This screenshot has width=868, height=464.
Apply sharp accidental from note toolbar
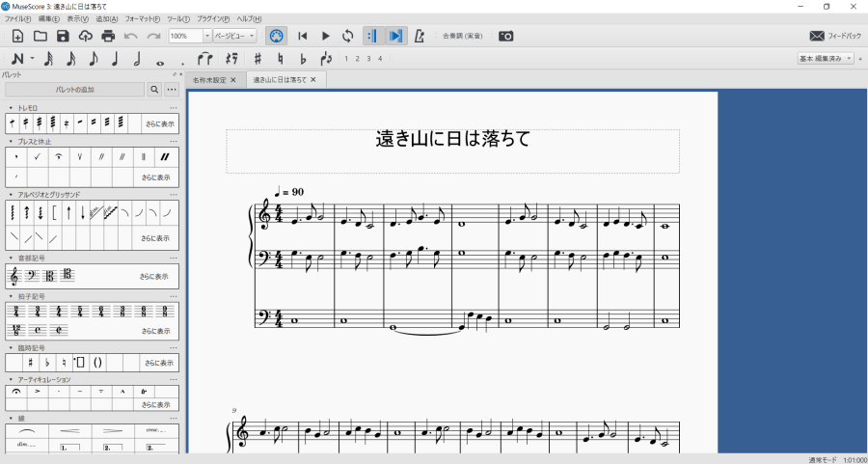tap(258, 58)
